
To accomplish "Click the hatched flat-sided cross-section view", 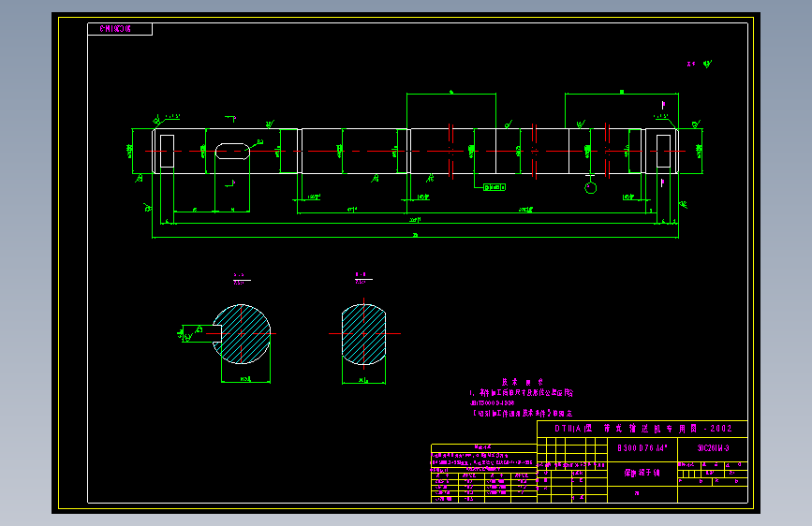I will point(363,334).
